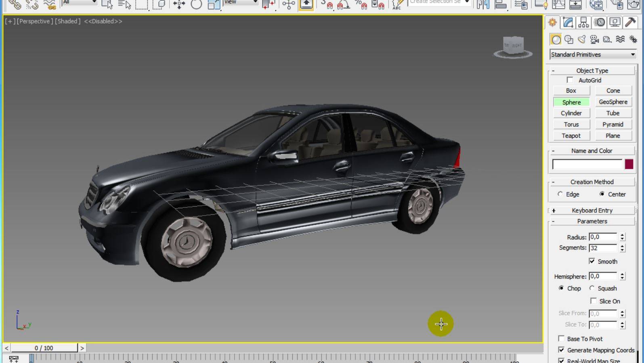
Task: Switch to Hierarchy panel tab
Action: click(x=583, y=22)
